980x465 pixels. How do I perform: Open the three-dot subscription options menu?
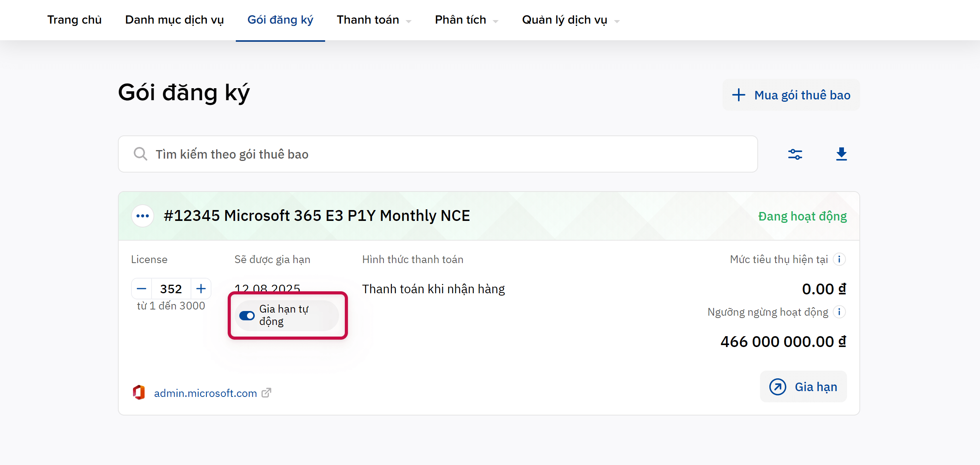pyautogui.click(x=143, y=216)
